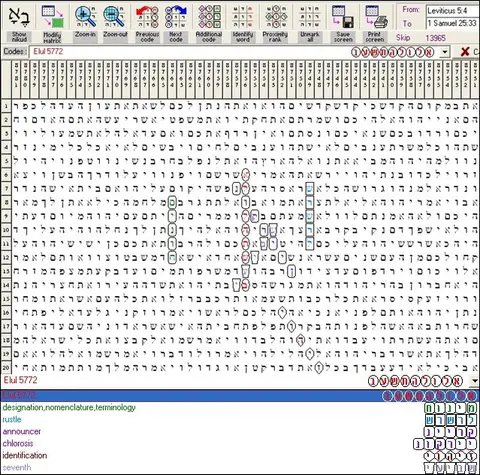Click circled red Hebrew letters in Codes bar
480x475 pixels.
pyautogui.click(x=392, y=52)
